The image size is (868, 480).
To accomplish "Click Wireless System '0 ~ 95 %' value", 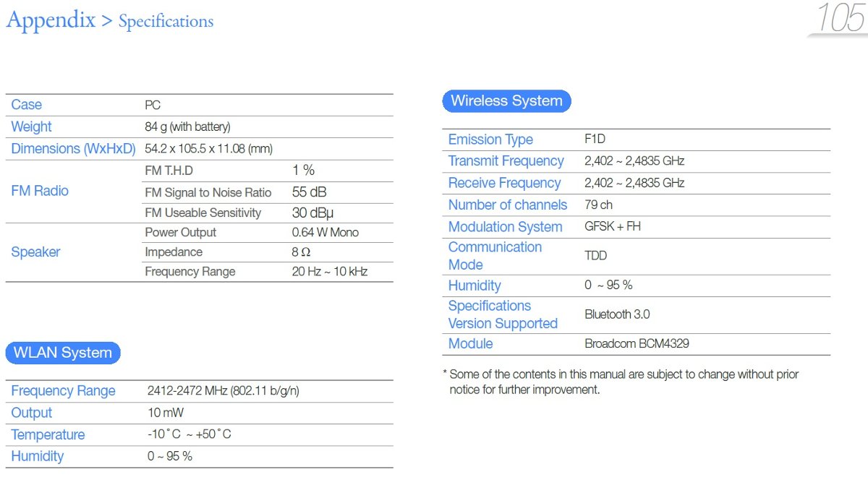I will tap(608, 286).
